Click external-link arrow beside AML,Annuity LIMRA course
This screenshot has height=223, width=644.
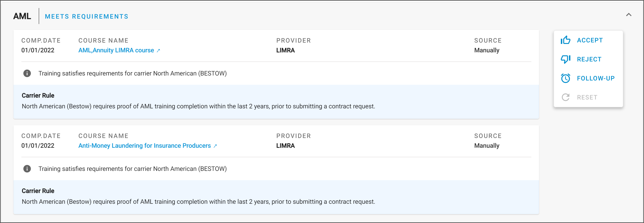pos(158,50)
